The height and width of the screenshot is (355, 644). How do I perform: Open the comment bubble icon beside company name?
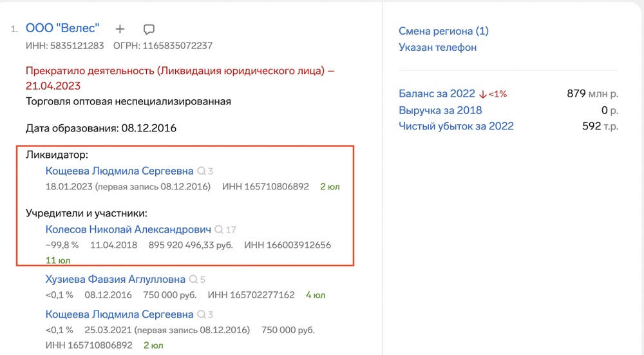(x=149, y=29)
